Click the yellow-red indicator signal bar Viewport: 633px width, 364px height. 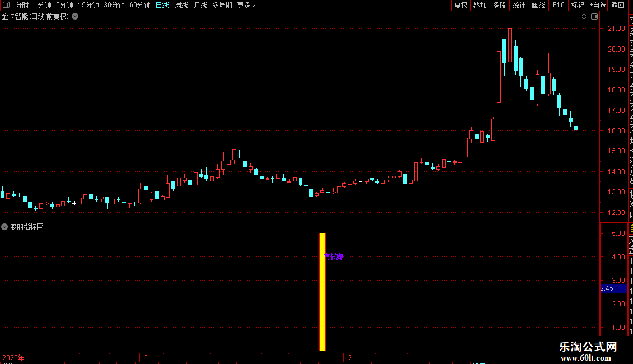pyautogui.click(x=322, y=292)
